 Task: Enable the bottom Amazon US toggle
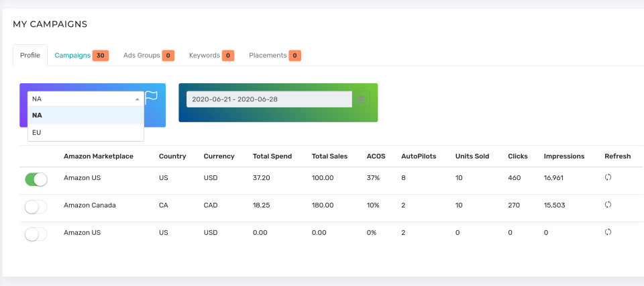coord(36,234)
